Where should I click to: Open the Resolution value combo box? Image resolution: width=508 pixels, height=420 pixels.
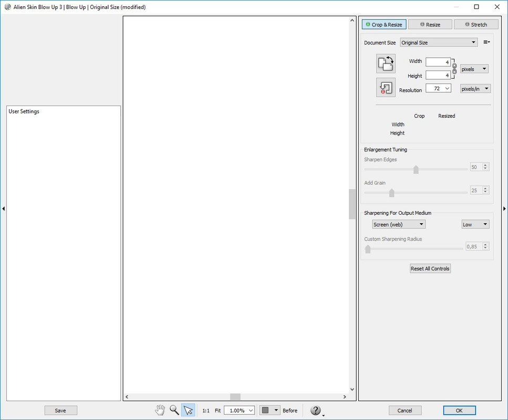point(438,88)
